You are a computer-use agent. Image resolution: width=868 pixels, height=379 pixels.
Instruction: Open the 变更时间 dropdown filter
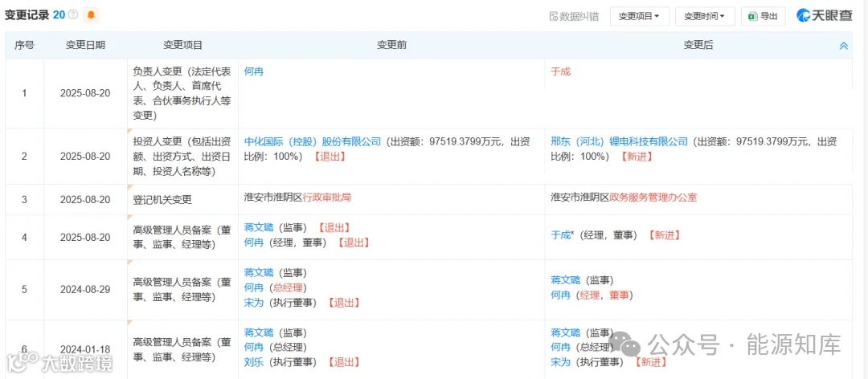coord(705,17)
